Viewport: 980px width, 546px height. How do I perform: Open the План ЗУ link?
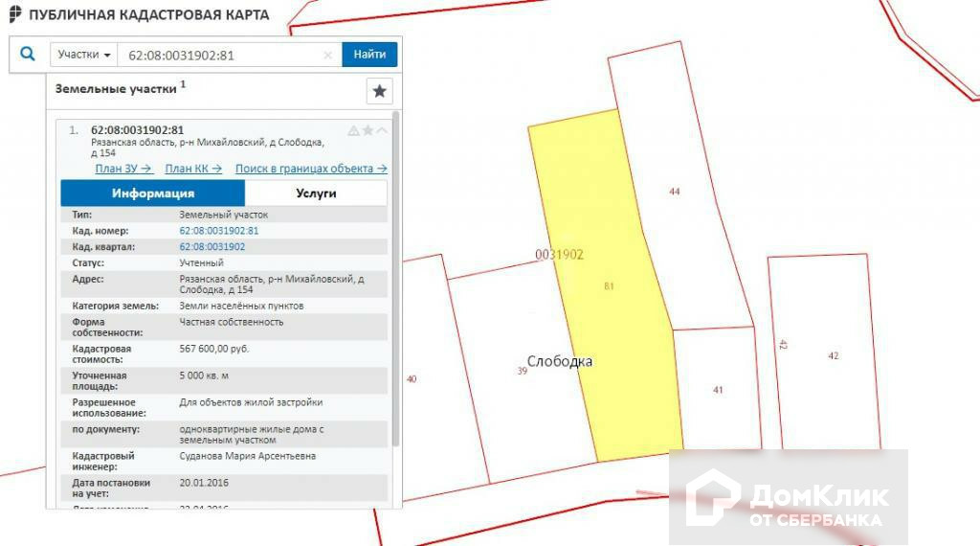[x=123, y=169]
